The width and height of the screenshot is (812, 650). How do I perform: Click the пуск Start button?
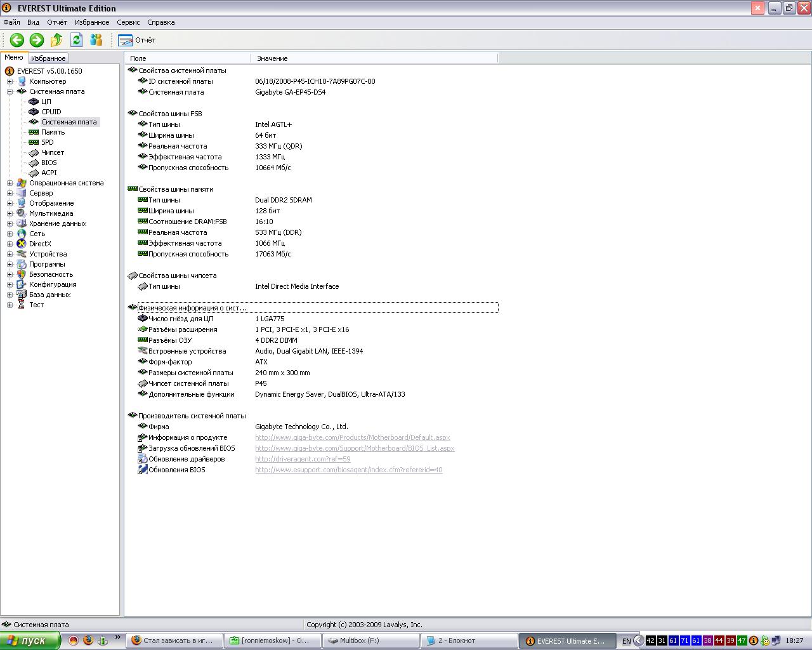(x=30, y=640)
